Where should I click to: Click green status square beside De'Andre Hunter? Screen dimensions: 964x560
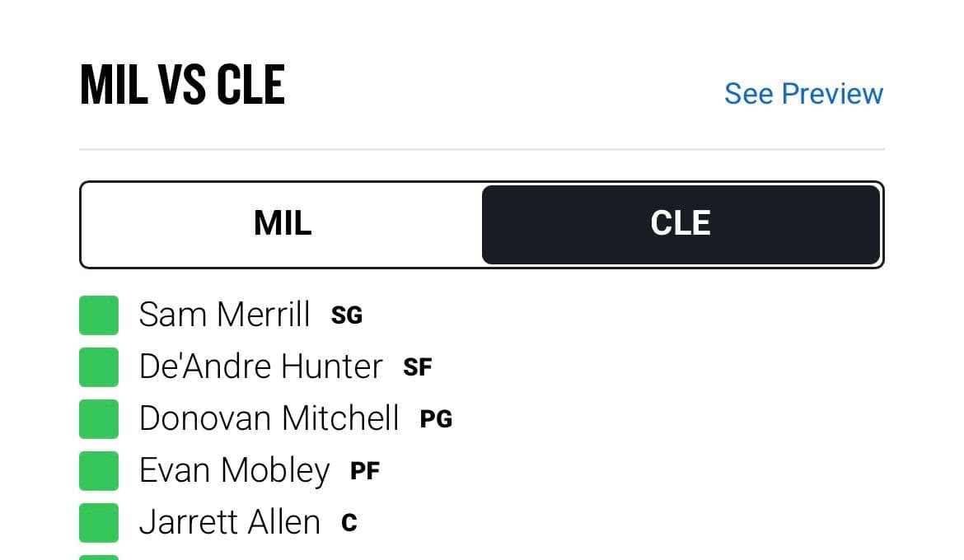pyautogui.click(x=99, y=367)
